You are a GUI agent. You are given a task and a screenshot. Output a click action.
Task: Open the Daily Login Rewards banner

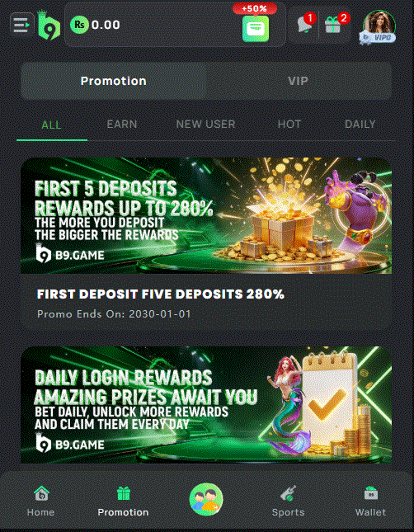(x=206, y=405)
